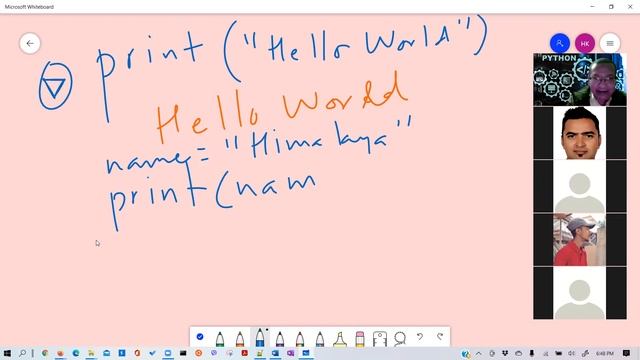Select the galaxy pen

pos(320,339)
